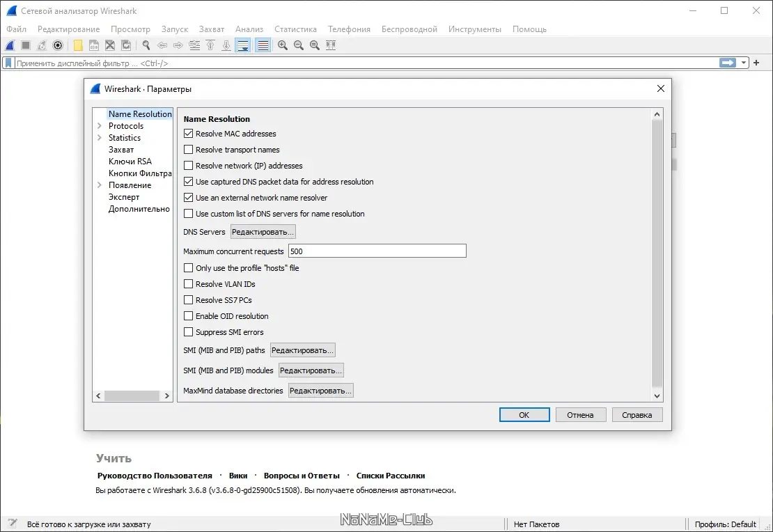Open the Статистика menu
This screenshot has height=532, width=773.
[295, 29]
